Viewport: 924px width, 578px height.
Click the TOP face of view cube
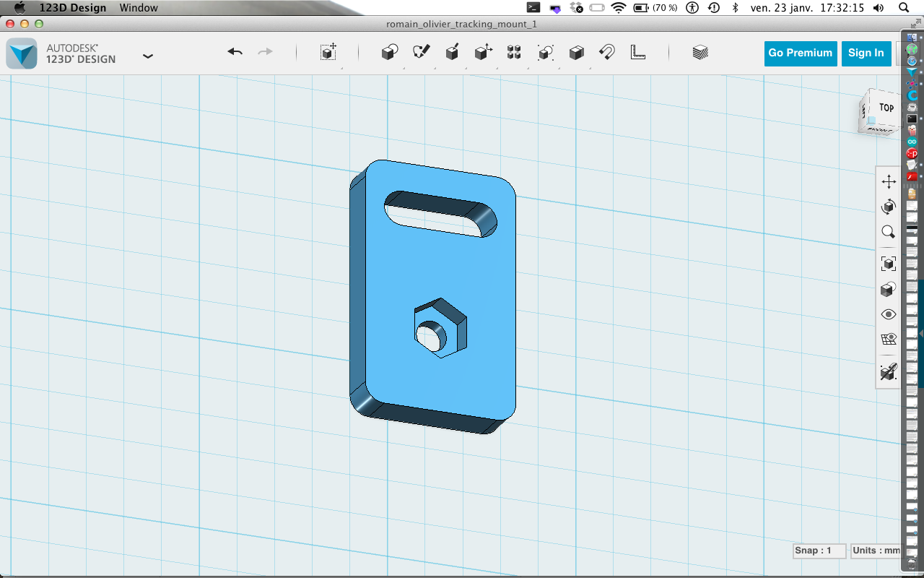pyautogui.click(x=886, y=108)
